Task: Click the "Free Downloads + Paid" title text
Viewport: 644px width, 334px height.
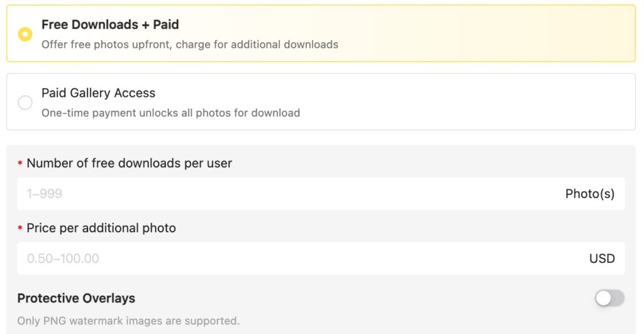Action: tap(110, 25)
